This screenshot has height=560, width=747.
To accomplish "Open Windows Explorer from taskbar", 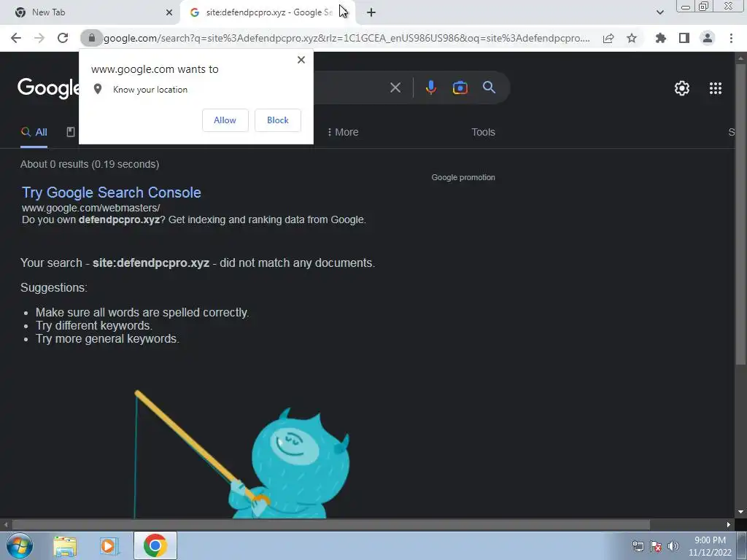I will (x=65, y=546).
